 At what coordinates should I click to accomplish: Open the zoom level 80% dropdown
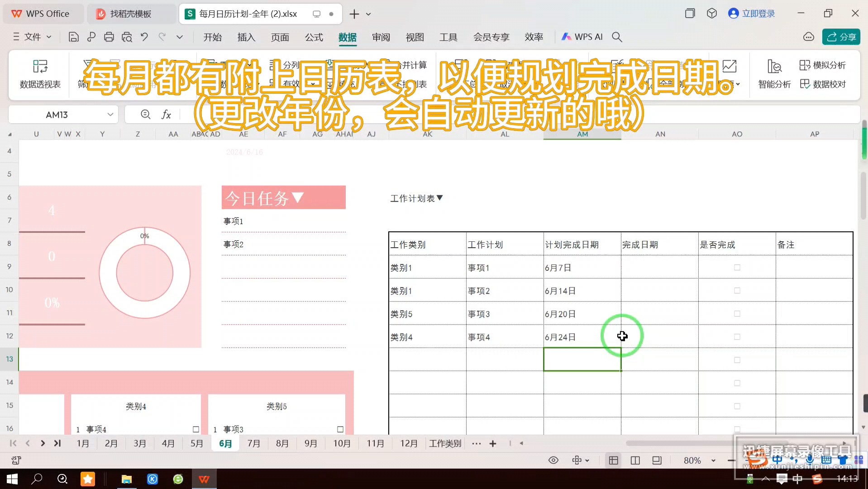(x=713, y=460)
